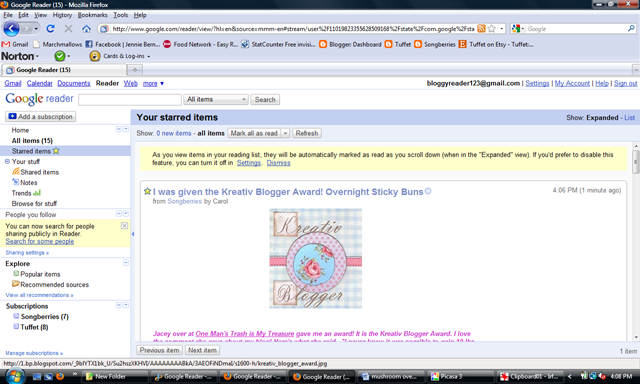Open Shared items in the sidebar

[x=36, y=172]
